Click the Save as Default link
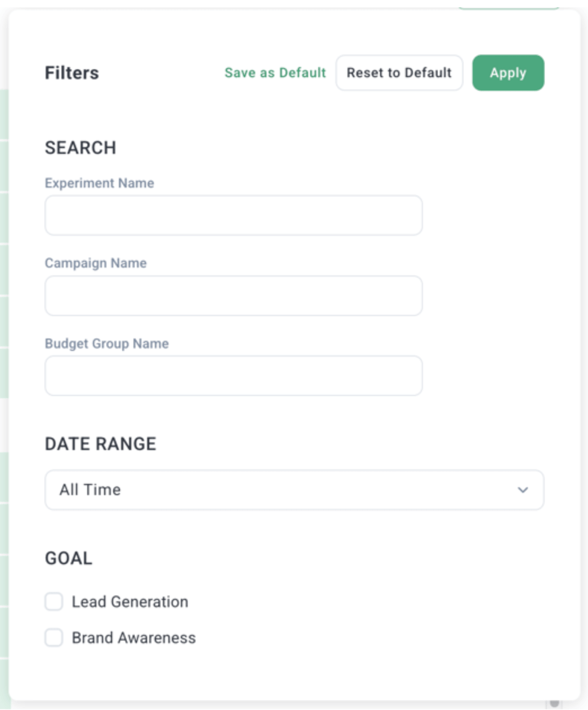Screen dimensions: 588x710 [275, 73]
